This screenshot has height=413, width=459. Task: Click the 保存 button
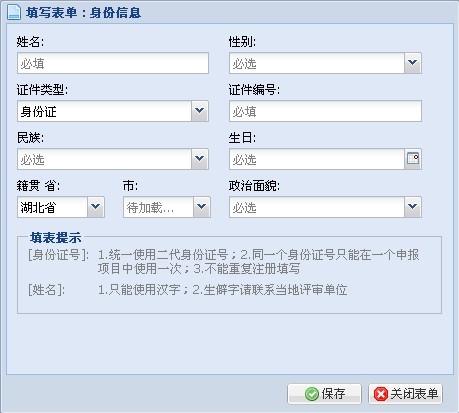point(324,394)
